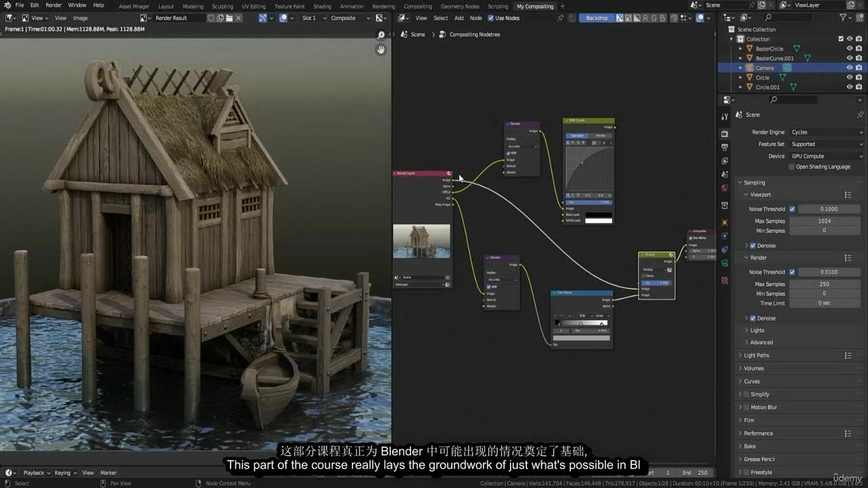Image resolution: width=868 pixels, height=488 pixels.
Task: Open the Object Data properties tab (green)
Action: pos(724,263)
